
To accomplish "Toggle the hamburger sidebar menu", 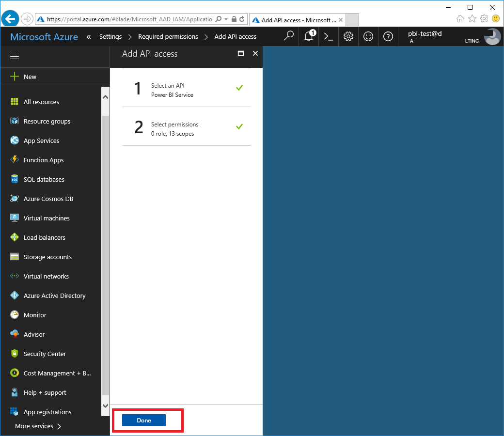I will click(x=15, y=57).
